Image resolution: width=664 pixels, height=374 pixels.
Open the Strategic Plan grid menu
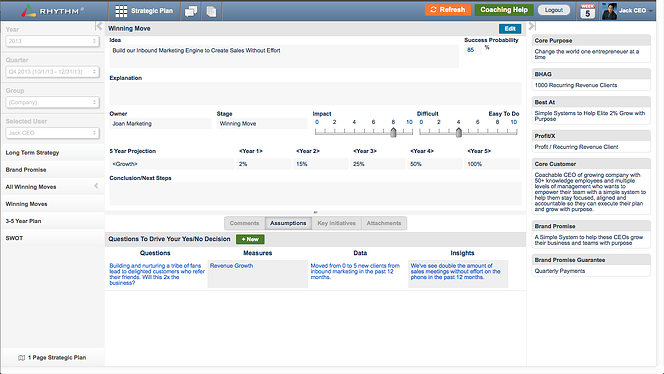pos(121,11)
